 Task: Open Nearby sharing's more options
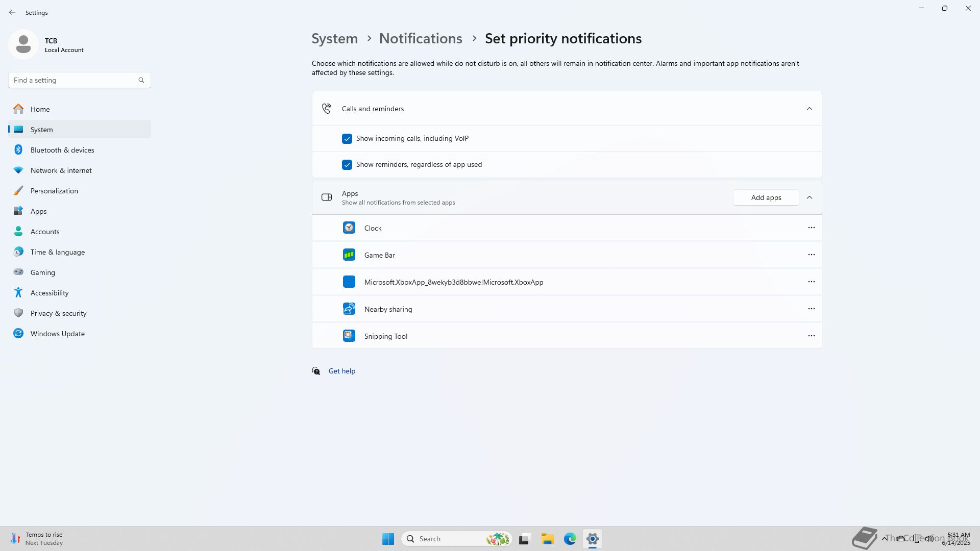pyautogui.click(x=811, y=309)
